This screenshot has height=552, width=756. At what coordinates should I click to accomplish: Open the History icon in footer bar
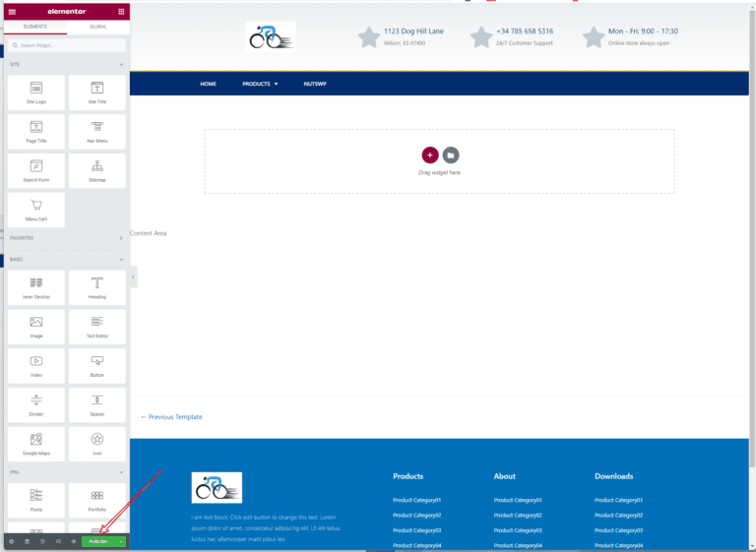tap(42, 541)
